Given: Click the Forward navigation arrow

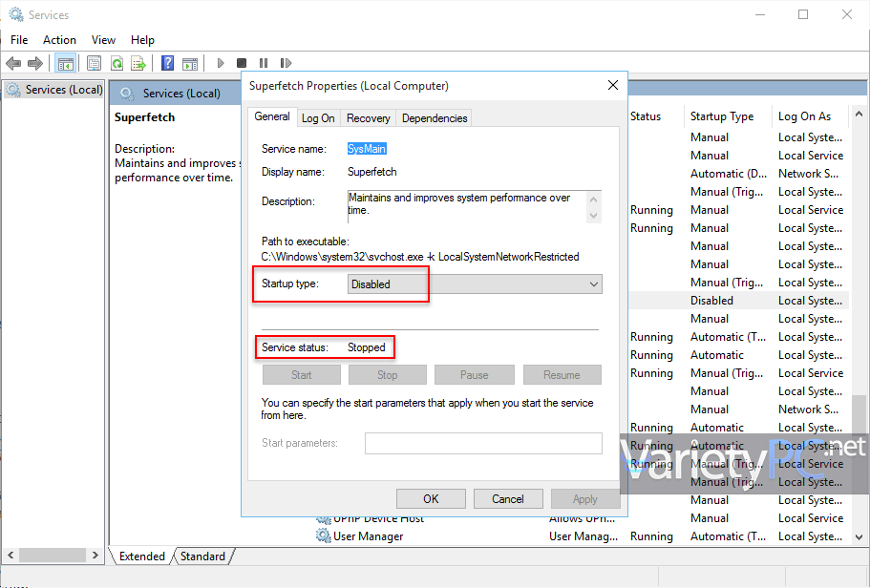Looking at the screenshot, I should 35,63.
